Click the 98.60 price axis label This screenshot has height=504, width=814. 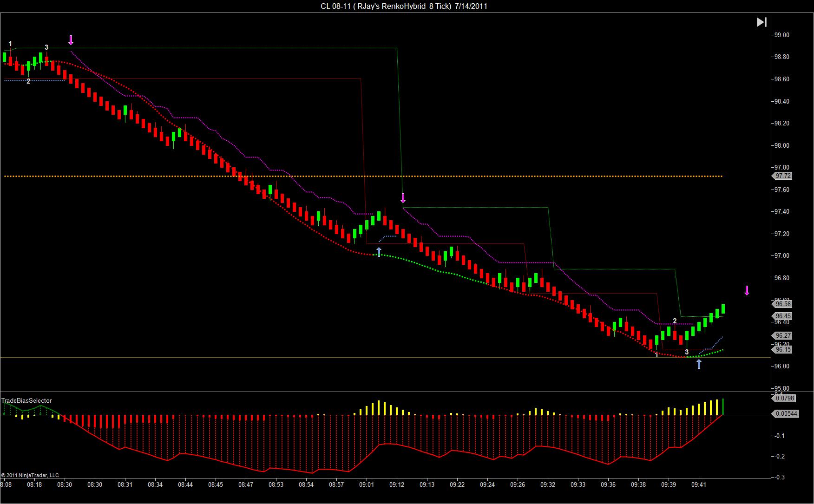(781, 79)
